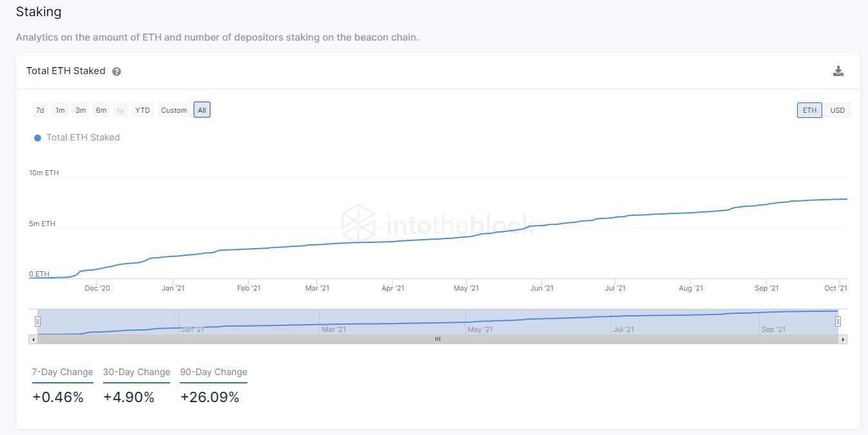The width and height of the screenshot is (868, 435).
Task: Click the Sep '21 label on the minimap
Action: coord(773,329)
